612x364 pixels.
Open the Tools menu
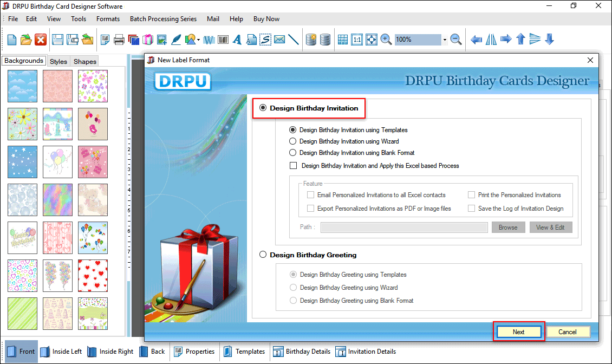tap(79, 19)
